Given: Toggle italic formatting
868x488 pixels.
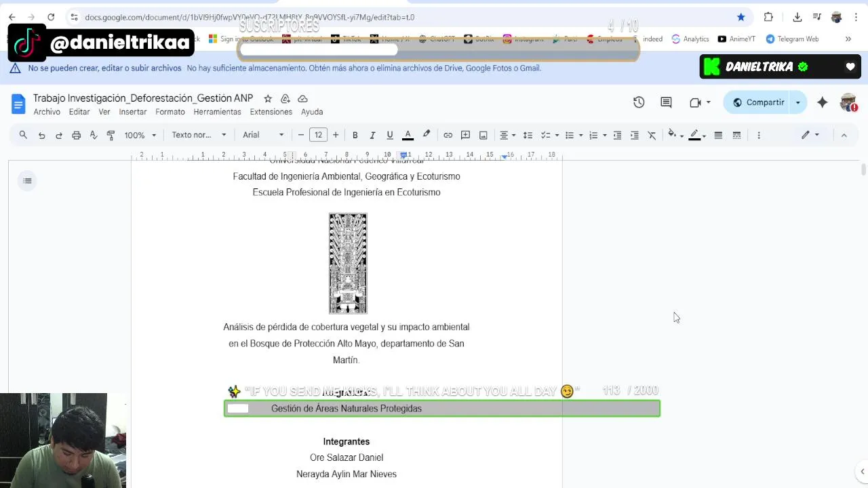Looking at the screenshot, I should 372,135.
